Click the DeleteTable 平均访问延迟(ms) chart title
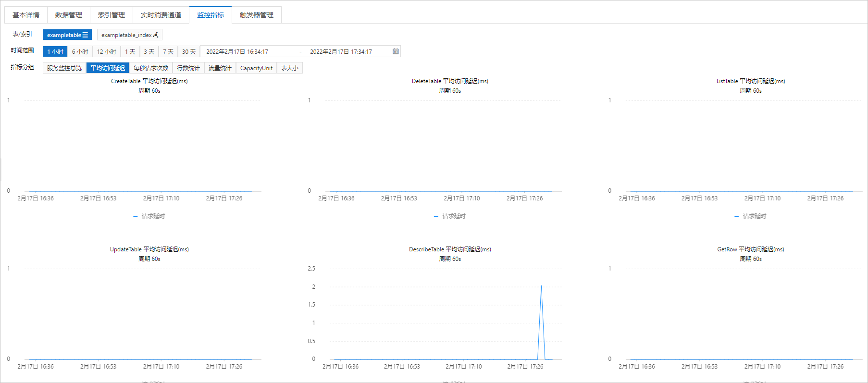868x383 pixels. coord(450,81)
